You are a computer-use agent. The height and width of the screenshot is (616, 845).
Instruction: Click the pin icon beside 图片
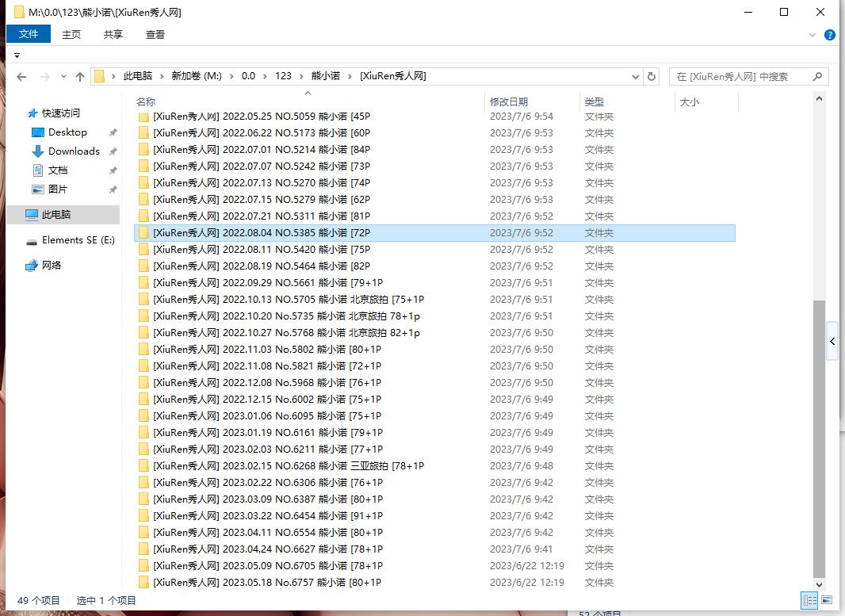(113, 189)
